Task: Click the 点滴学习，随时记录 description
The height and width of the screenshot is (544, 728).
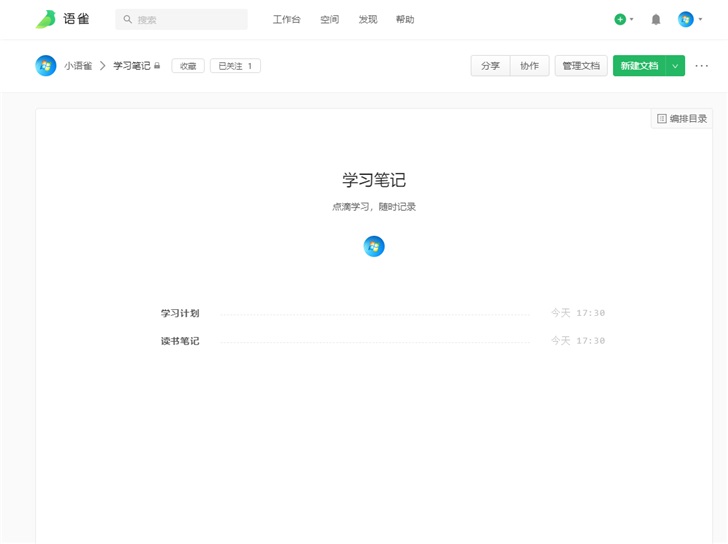Action: pyautogui.click(x=374, y=207)
